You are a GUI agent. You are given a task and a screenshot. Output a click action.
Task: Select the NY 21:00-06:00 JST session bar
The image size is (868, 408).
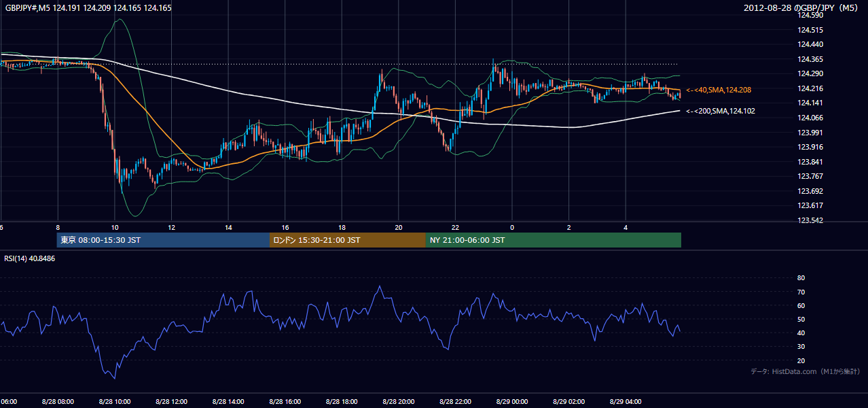click(x=554, y=240)
